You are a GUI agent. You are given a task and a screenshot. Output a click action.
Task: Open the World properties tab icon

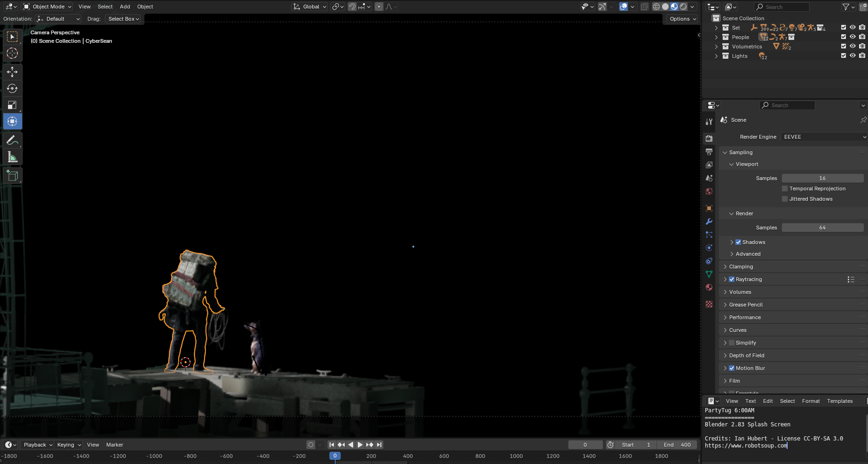click(709, 191)
